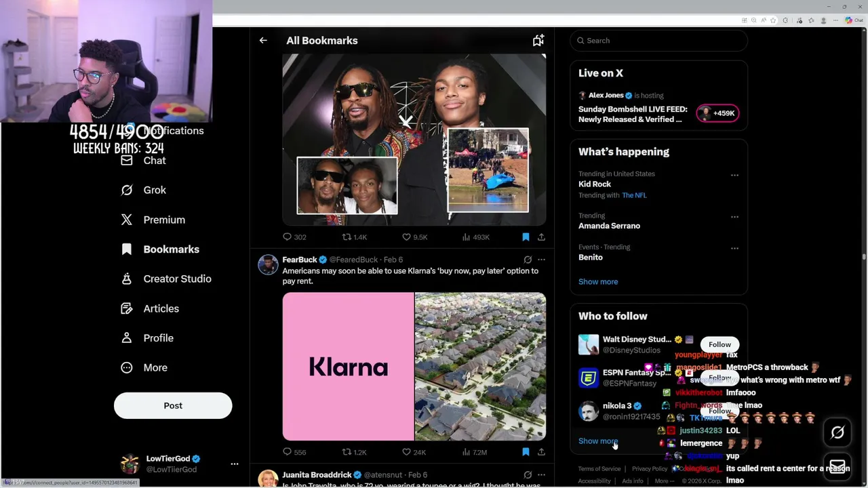Open the floating Grok button
This screenshot has height=488, width=868.
pos(837,432)
